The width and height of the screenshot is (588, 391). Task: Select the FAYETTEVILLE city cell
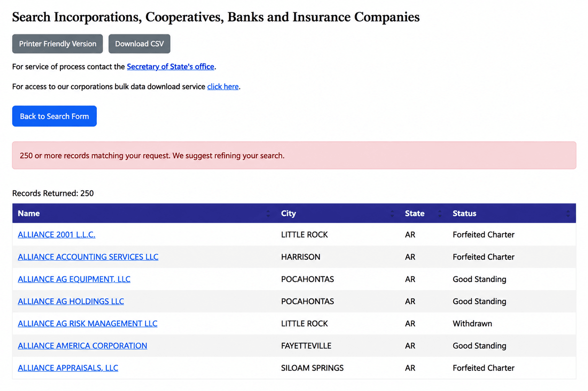point(306,346)
